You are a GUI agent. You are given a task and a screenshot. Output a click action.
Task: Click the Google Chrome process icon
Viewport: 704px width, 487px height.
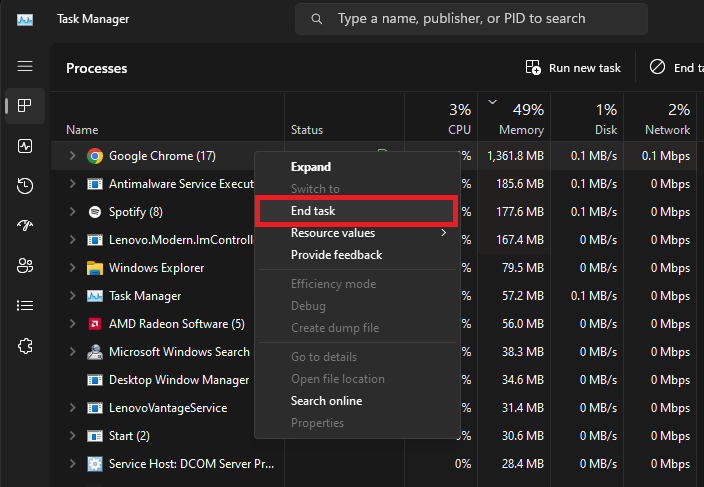(95, 156)
